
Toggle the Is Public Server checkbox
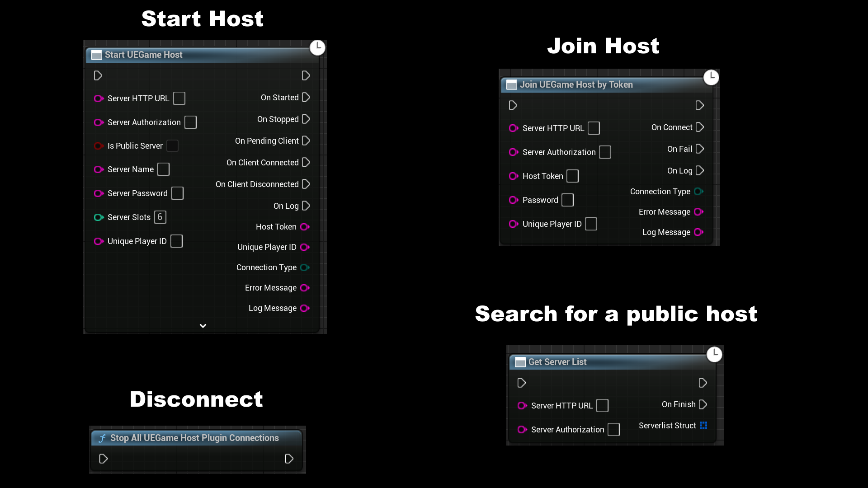(172, 145)
